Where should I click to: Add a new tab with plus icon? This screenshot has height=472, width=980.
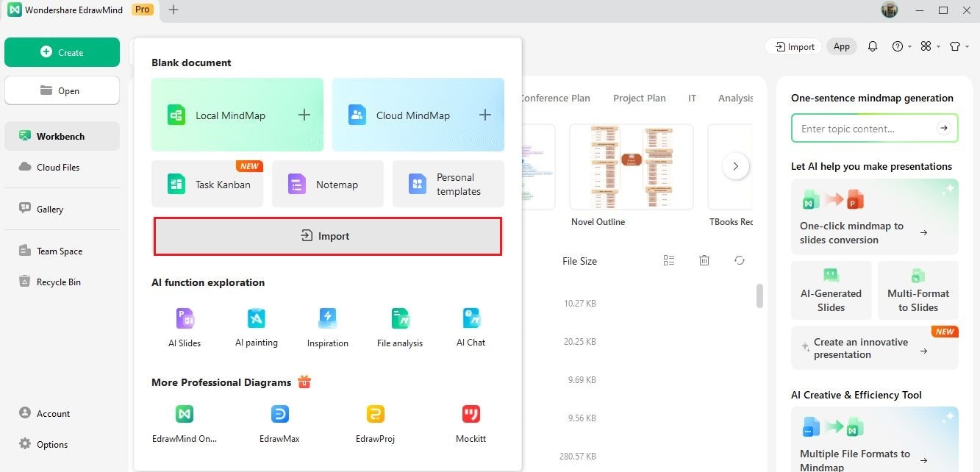coord(174,10)
